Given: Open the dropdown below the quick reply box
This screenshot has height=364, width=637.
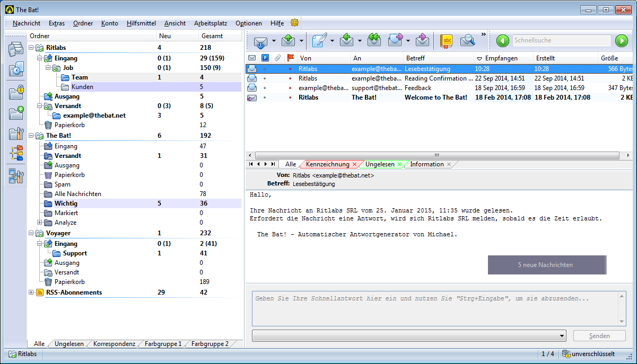Looking at the screenshot, I should 562,336.
